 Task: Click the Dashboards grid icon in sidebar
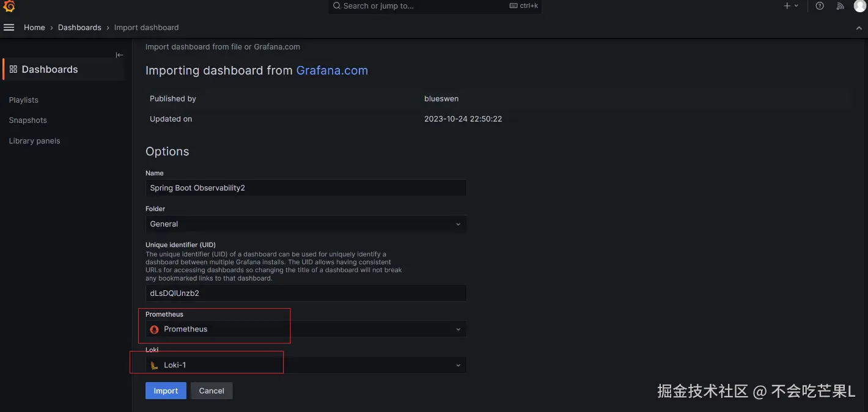(x=13, y=69)
